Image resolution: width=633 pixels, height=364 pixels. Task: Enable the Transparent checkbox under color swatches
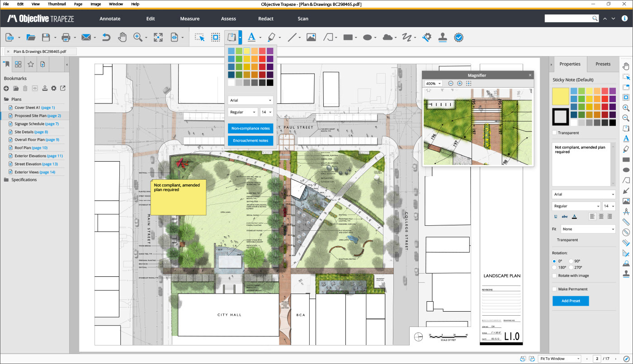555,133
